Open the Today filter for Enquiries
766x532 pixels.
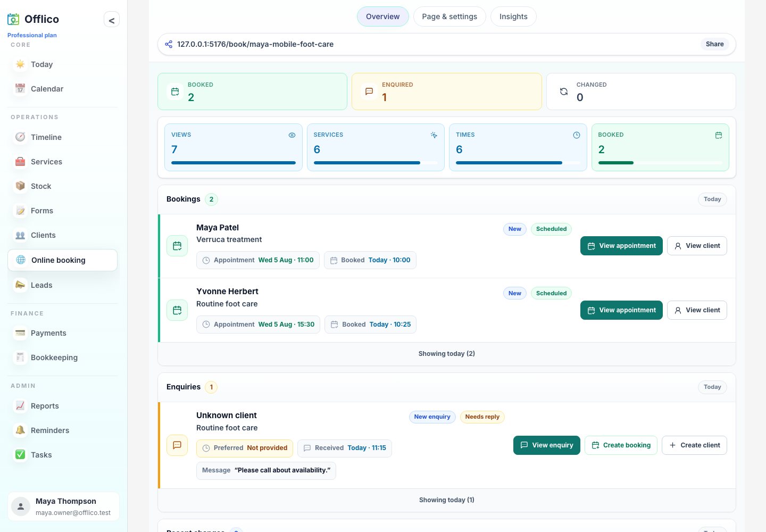pyautogui.click(x=712, y=387)
